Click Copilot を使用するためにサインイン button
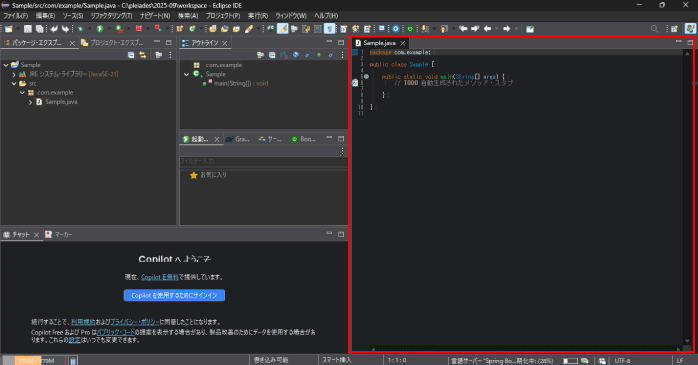The image size is (698, 365). pyautogui.click(x=174, y=295)
